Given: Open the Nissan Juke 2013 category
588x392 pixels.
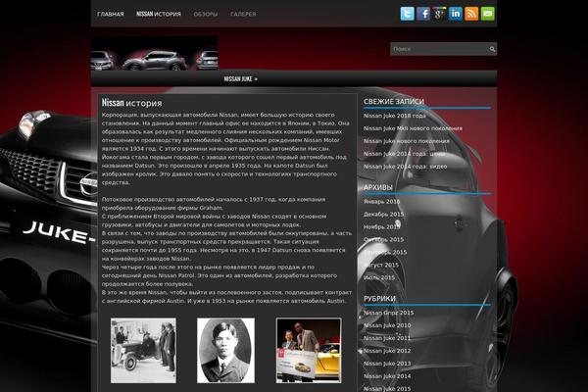Looking at the screenshot, I should click(387, 364).
